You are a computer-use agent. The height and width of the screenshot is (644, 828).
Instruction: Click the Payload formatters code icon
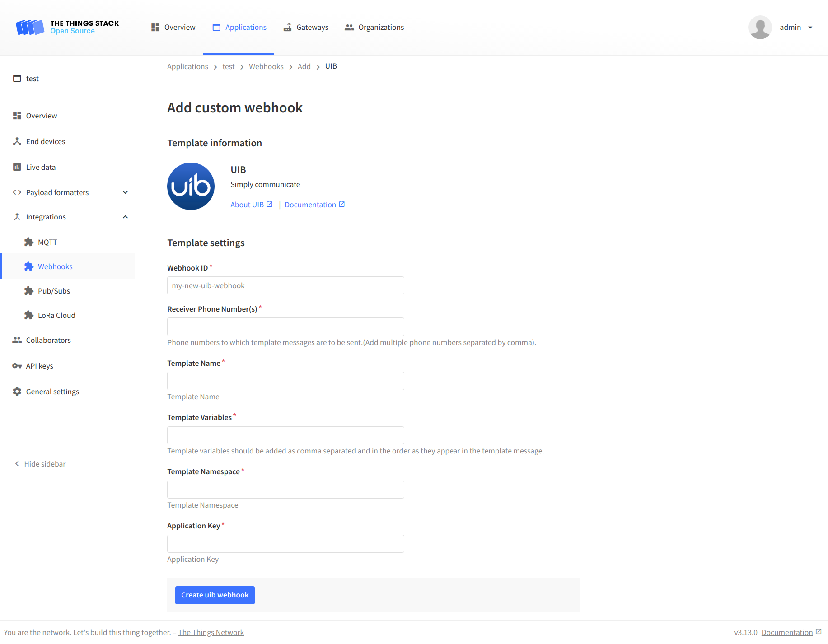(x=17, y=192)
